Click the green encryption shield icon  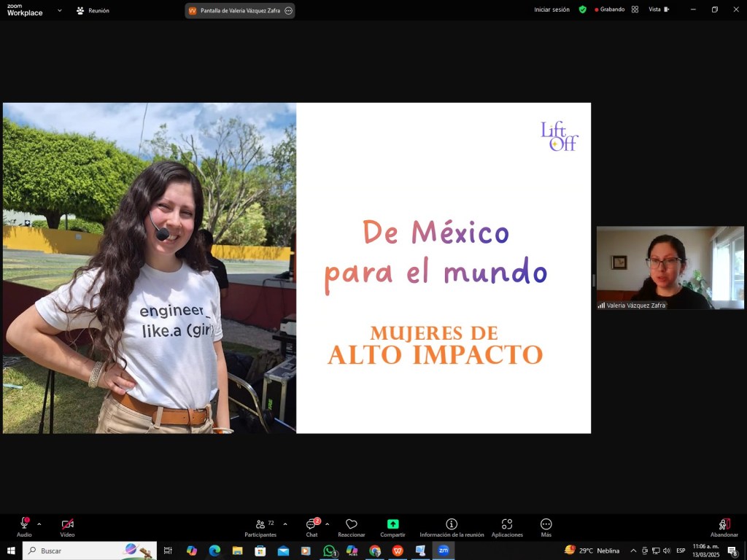582,9
